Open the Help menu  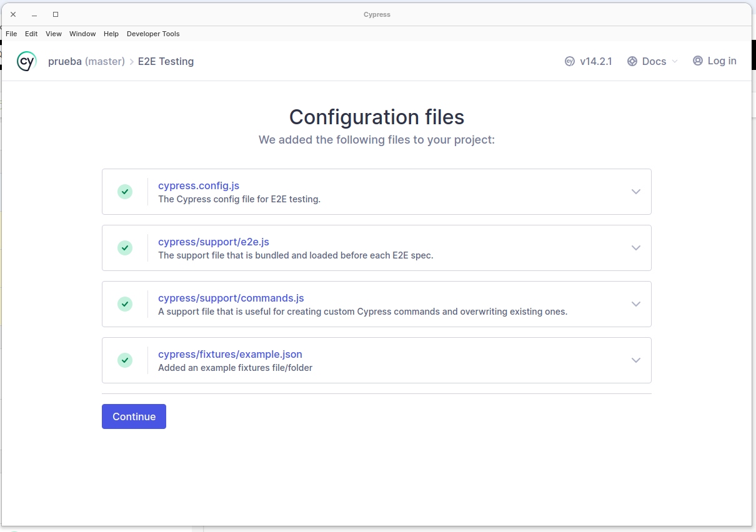[x=111, y=34]
